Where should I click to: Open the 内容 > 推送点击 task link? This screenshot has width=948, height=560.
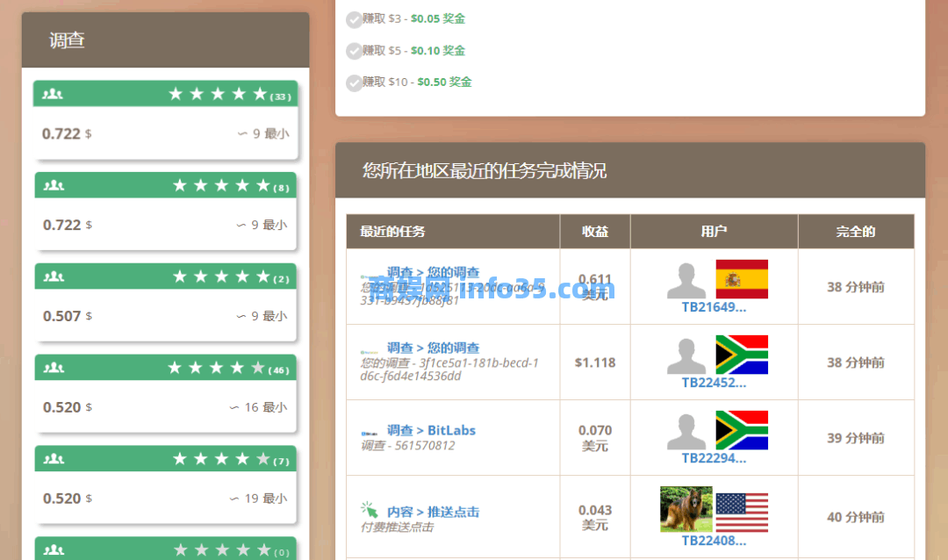(433, 512)
